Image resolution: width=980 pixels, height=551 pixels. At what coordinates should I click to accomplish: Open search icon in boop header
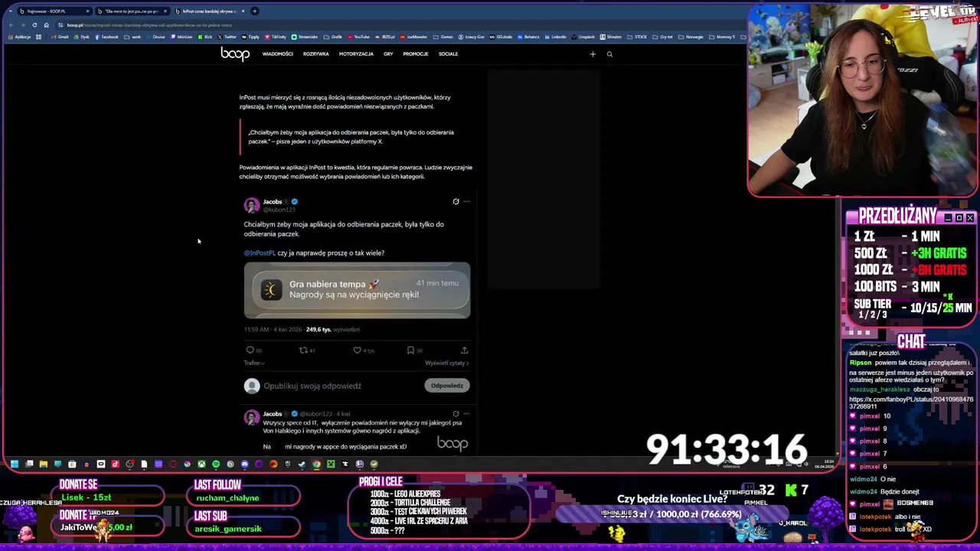tap(609, 54)
